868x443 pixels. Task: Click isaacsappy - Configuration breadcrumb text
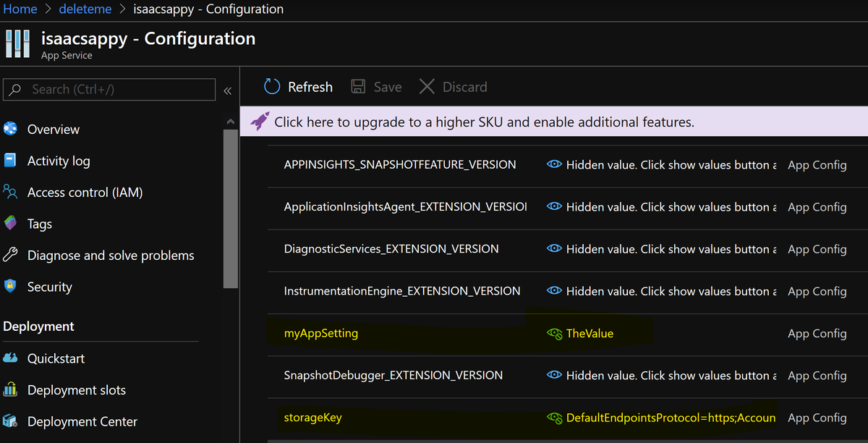(208, 9)
